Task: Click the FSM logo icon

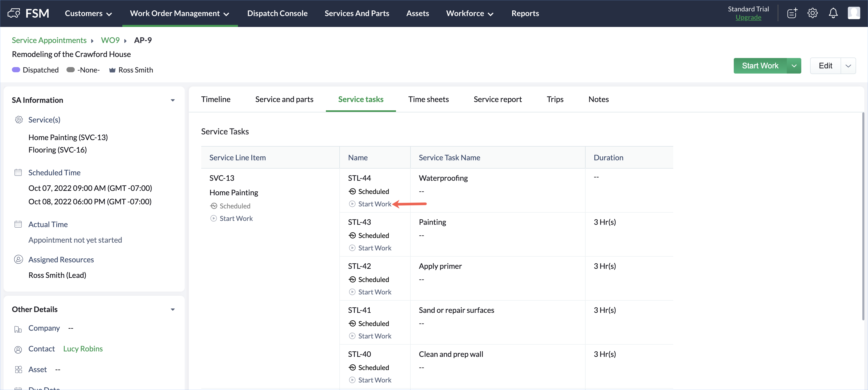Action: tap(14, 13)
